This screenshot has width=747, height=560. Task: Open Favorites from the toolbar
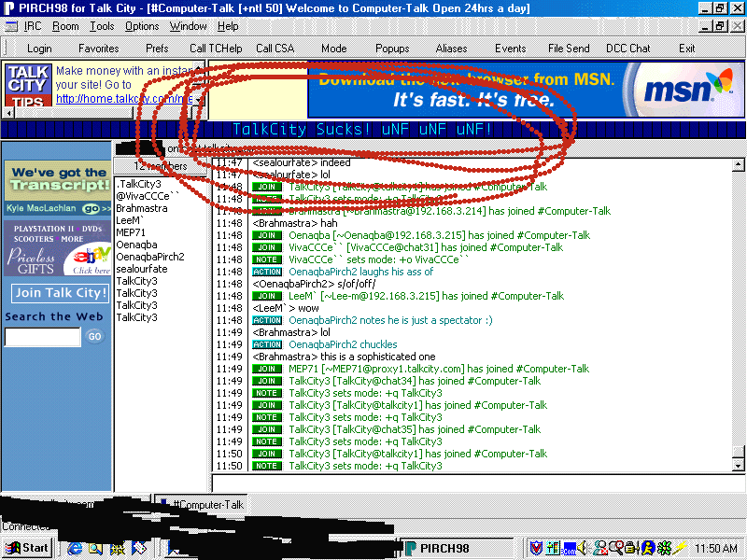click(x=98, y=49)
